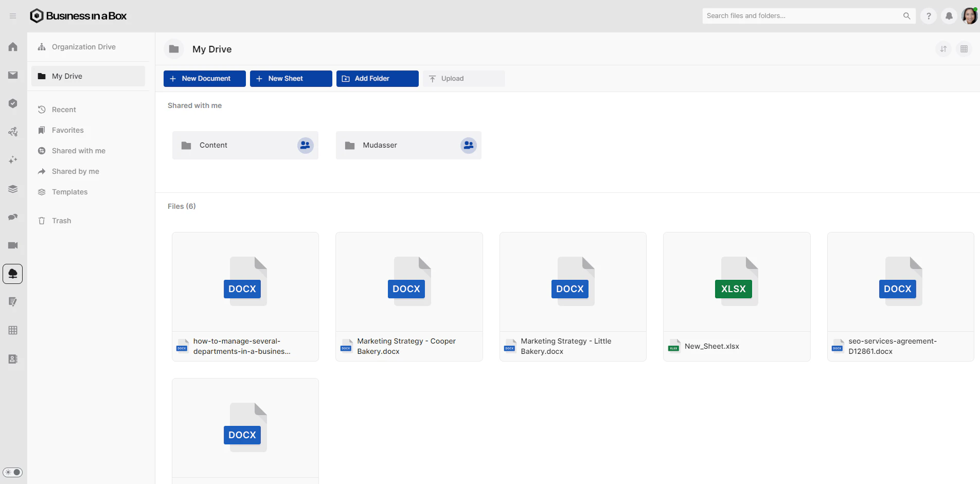Collapse the sidebar with the menu icon
Viewport: 980px width, 484px height.
(x=13, y=16)
